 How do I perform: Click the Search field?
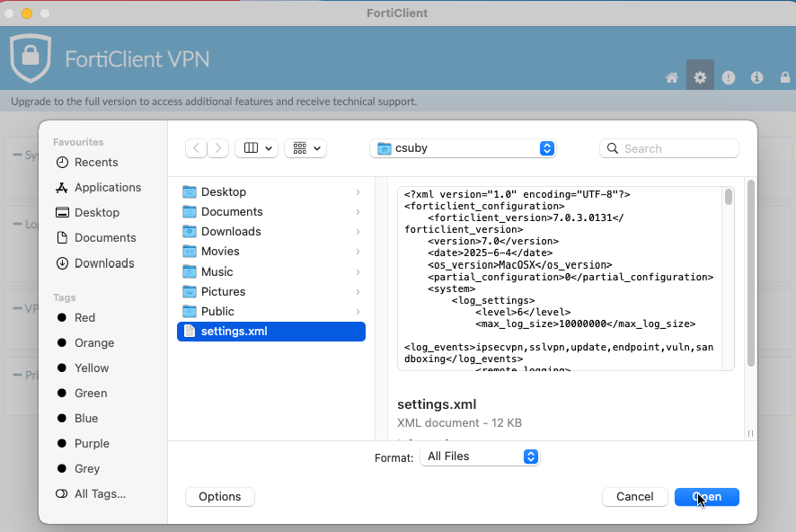(669, 148)
